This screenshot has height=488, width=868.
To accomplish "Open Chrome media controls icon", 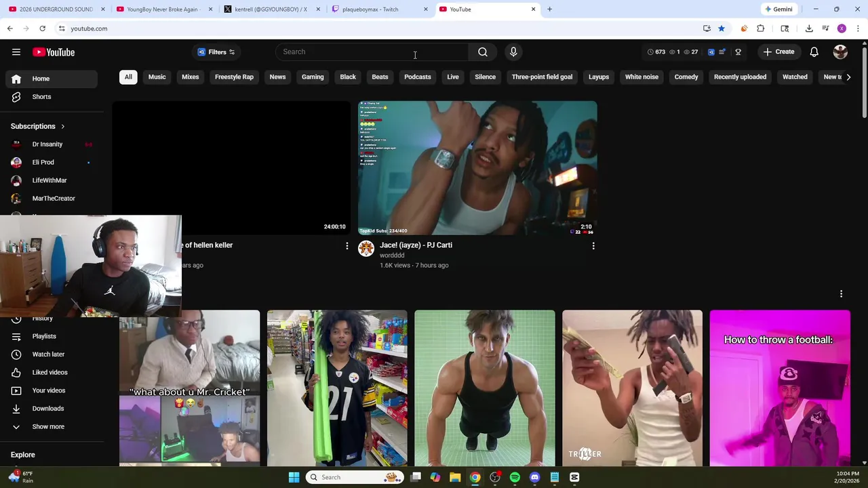I will coord(825,28).
